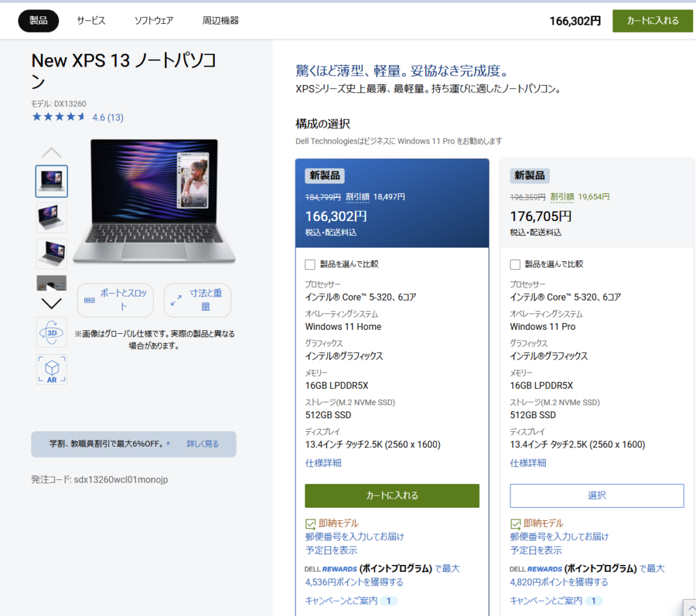Select the 製品 tab
The image size is (696, 616).
pos(38,20)
